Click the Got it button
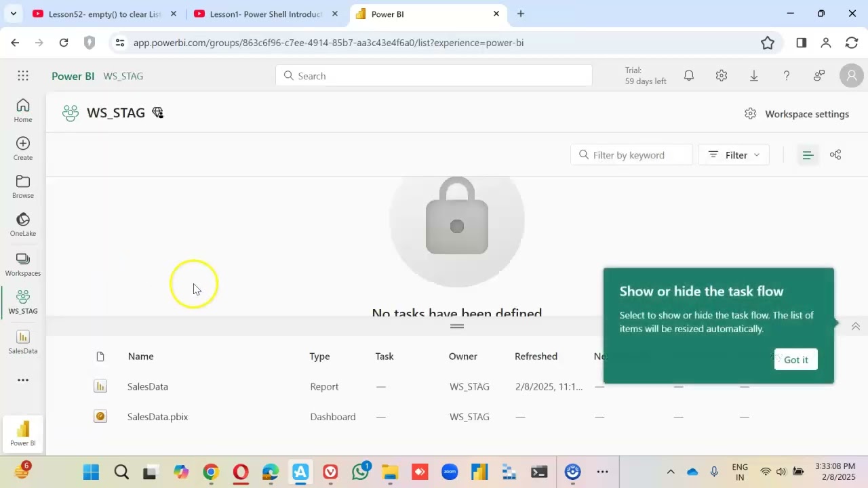Image resolution: width=868 pixels, height=488 pixels. 796,360
